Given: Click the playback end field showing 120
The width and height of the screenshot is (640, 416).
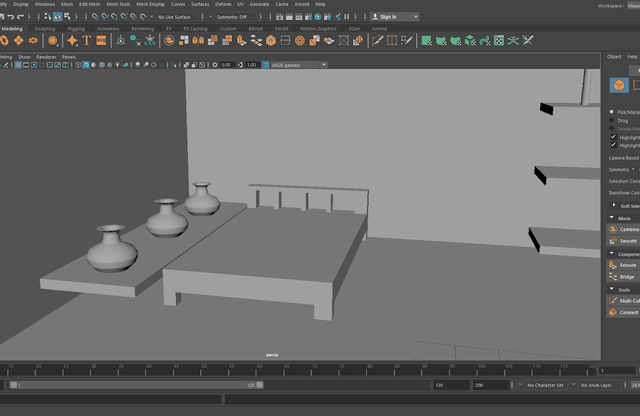Looking at the screenshot, I should [x=451, y=385].
